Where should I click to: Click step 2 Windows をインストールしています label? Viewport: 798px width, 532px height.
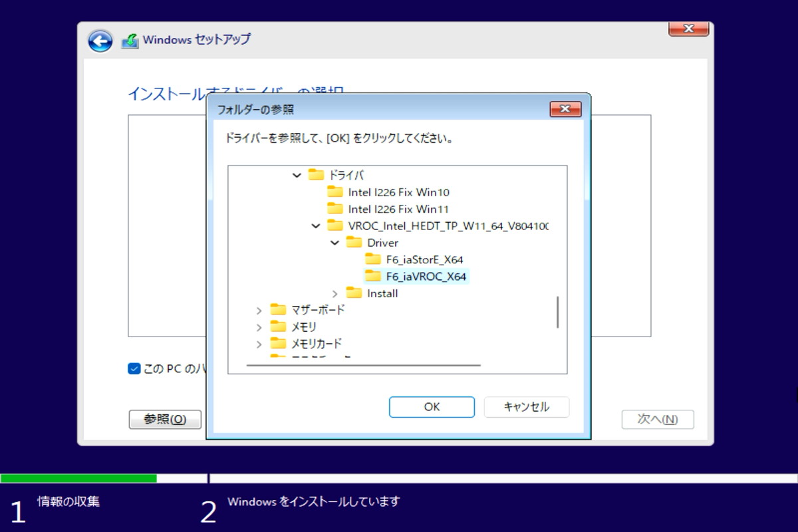313,501
